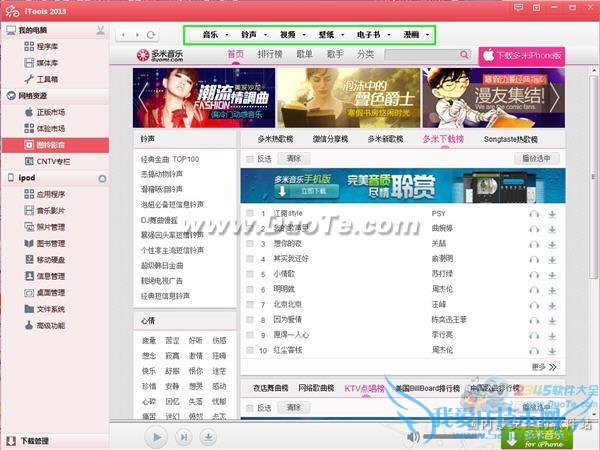Tick the checkbox for song 3

250,243
